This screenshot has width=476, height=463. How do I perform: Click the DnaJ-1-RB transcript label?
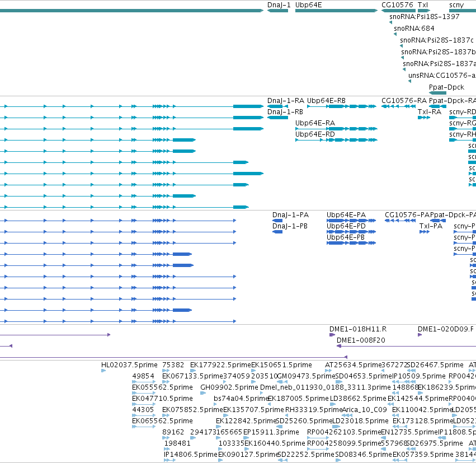pos(285,112)
